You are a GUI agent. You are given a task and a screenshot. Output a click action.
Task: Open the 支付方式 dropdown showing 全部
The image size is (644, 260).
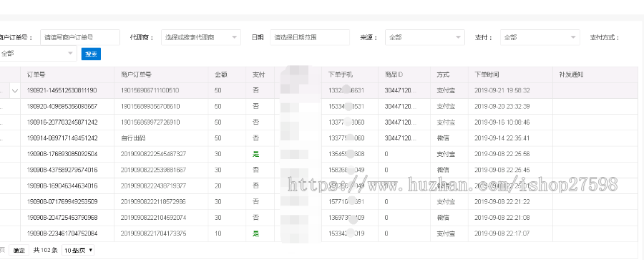pyautogui.click(x=38, y=54)
